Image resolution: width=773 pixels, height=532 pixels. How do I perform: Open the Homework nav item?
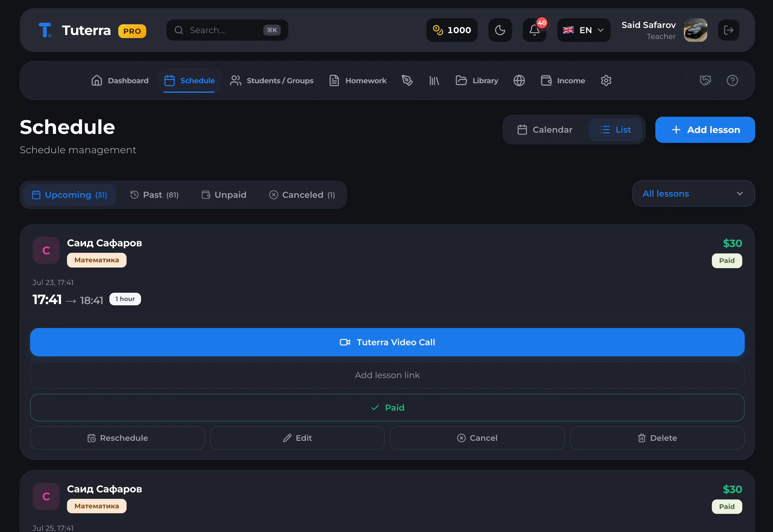(x=358, y=80)
